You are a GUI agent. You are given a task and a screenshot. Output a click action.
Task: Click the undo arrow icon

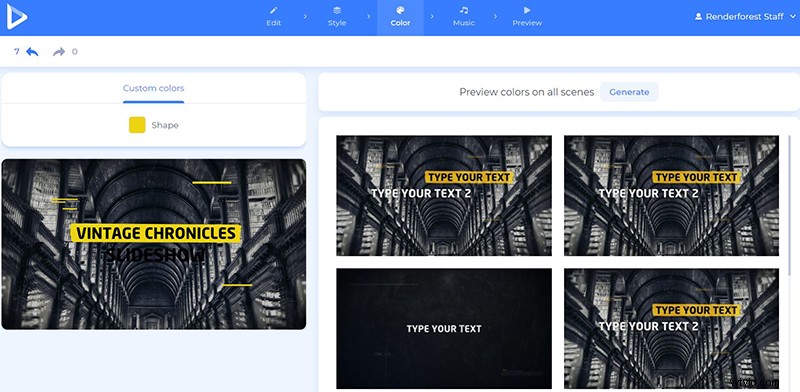(x=32, y=52)
